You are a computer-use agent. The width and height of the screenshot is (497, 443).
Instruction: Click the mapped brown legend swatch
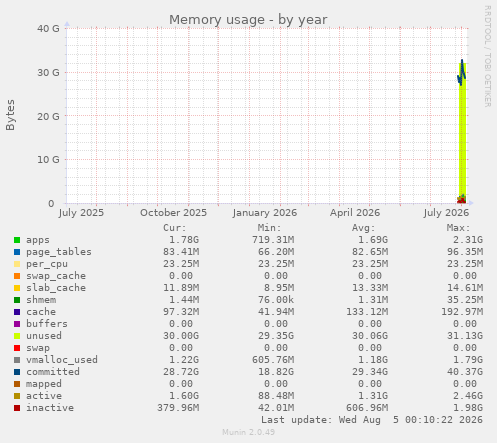(17, 384)
